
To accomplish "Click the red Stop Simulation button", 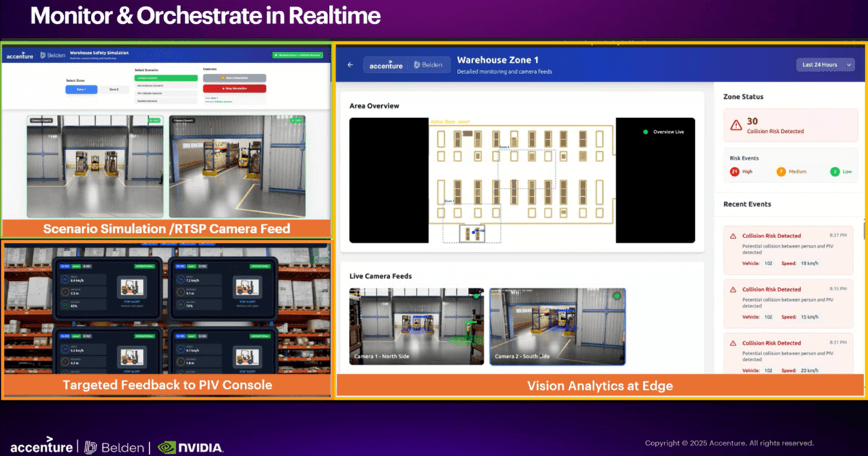I will tap(235, 88).
